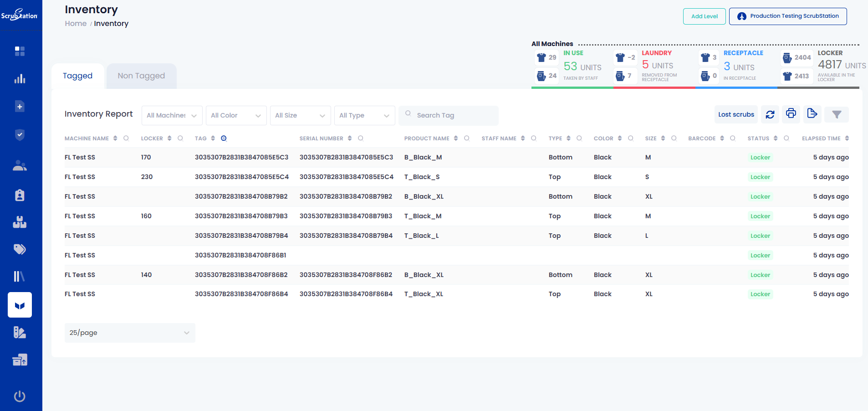Click the users group sidebar icon
Viewport: 868px width, 411px height.
click(x=20, y=166)
